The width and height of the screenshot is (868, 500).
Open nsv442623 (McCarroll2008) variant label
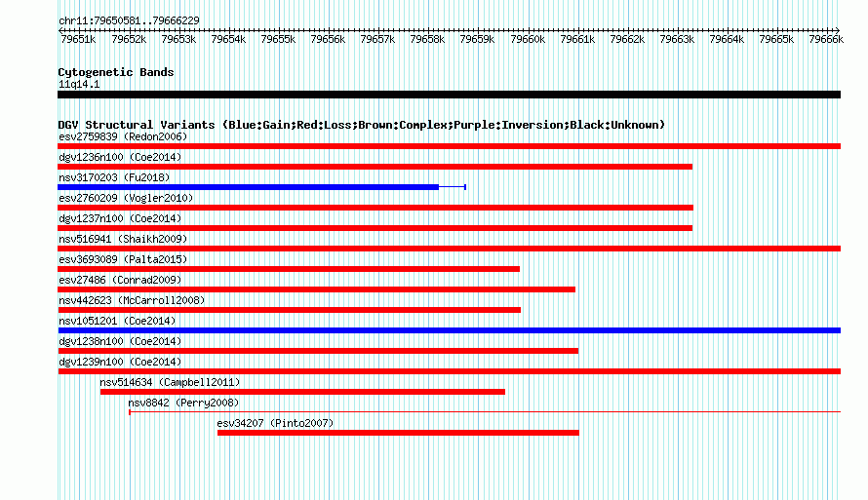[x=132, y=300]
